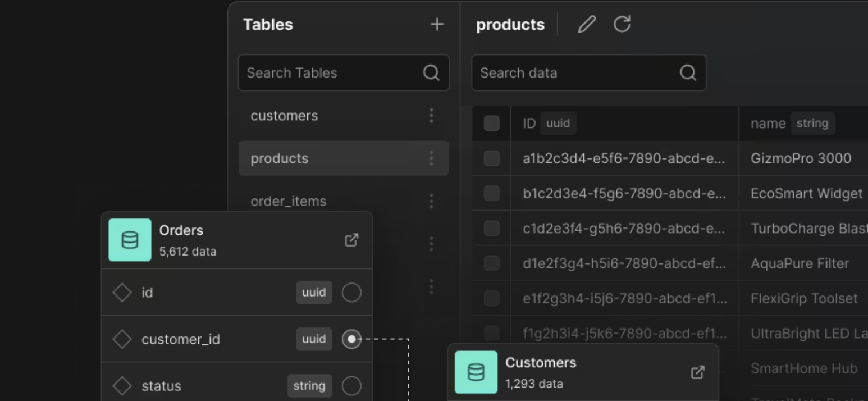
Task: Open the customers table options menu
Action: click(x=431, y=116)
